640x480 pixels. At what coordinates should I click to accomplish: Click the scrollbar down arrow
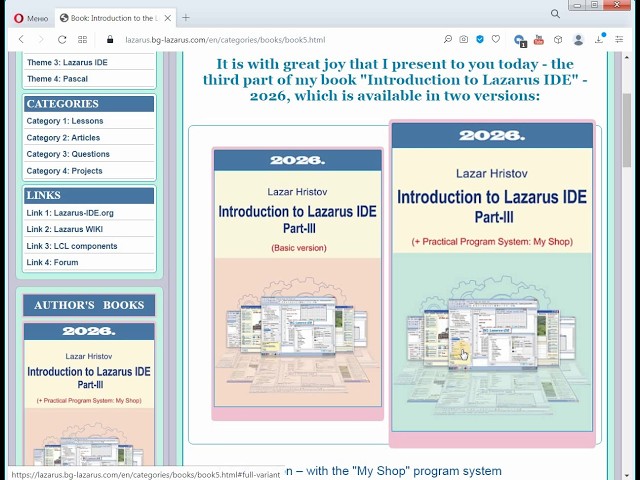pyautogui.click(x=627, y=476)
